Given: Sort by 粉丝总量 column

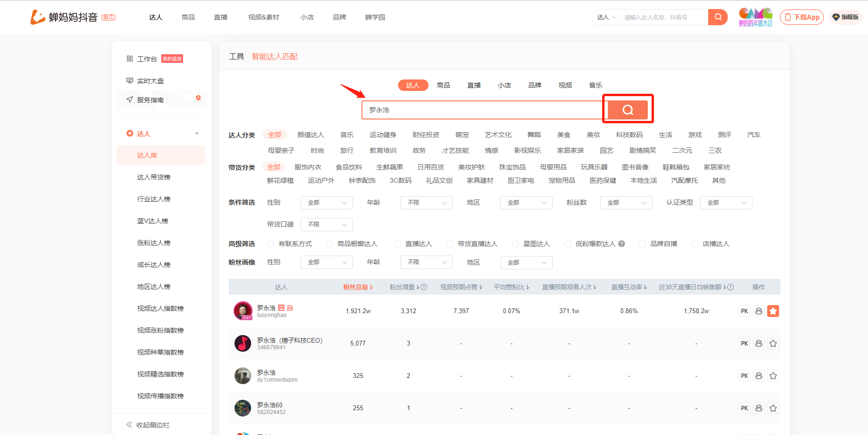Looking at the screenshot, I should click(358, 287).
